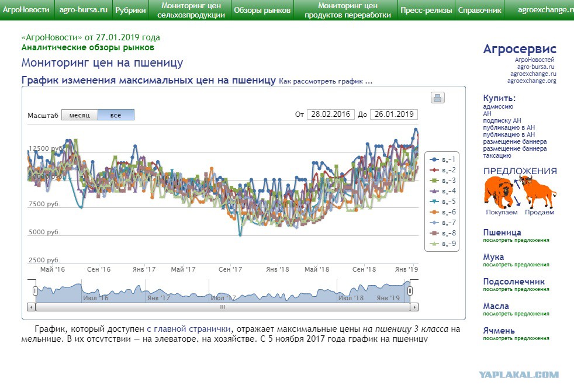574x392 pixels.
Task: Toggle the orange sixth series in legend
Action: tap(443, 212)
